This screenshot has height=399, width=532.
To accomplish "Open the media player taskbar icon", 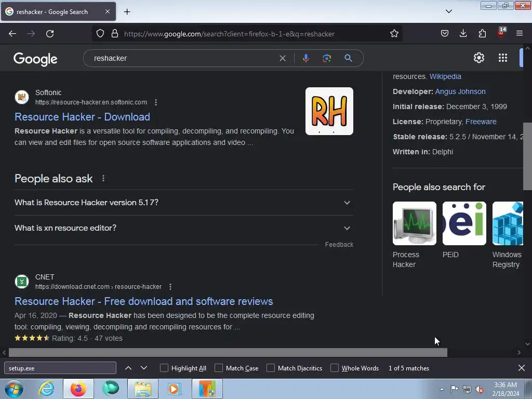I will [x=175, y=389].
